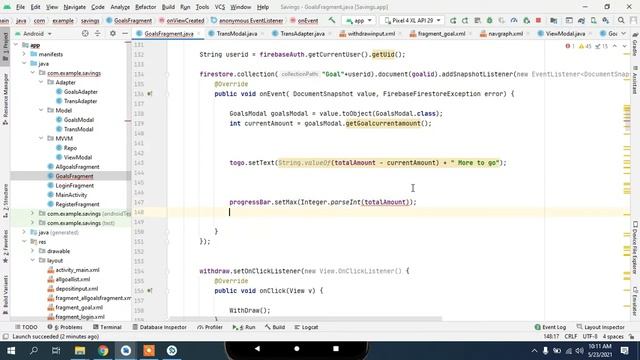Image resolution: width=640 pixels, height=360 pixels.
Task: Hide the Project panel with minus icon
Action: coord(125,33)
